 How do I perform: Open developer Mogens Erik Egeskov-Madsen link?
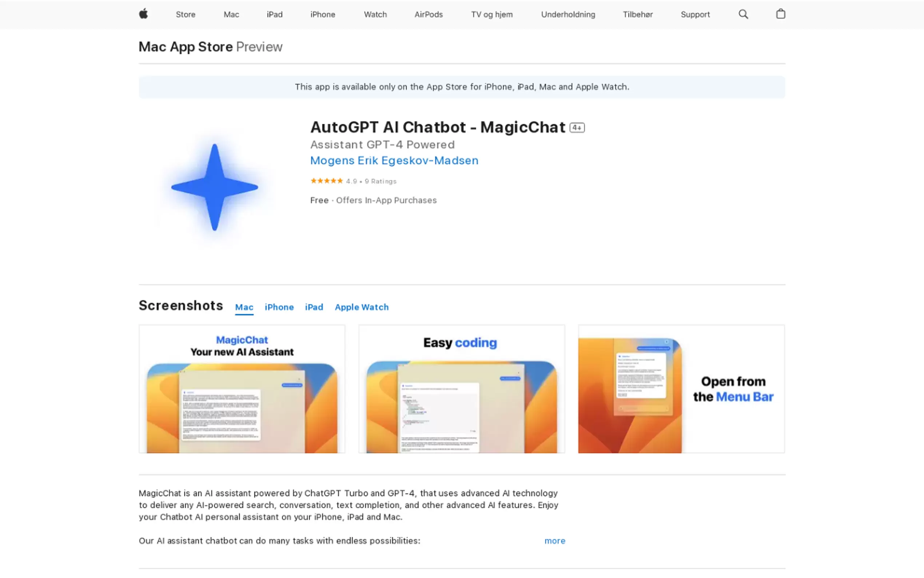tap(394, 161)
